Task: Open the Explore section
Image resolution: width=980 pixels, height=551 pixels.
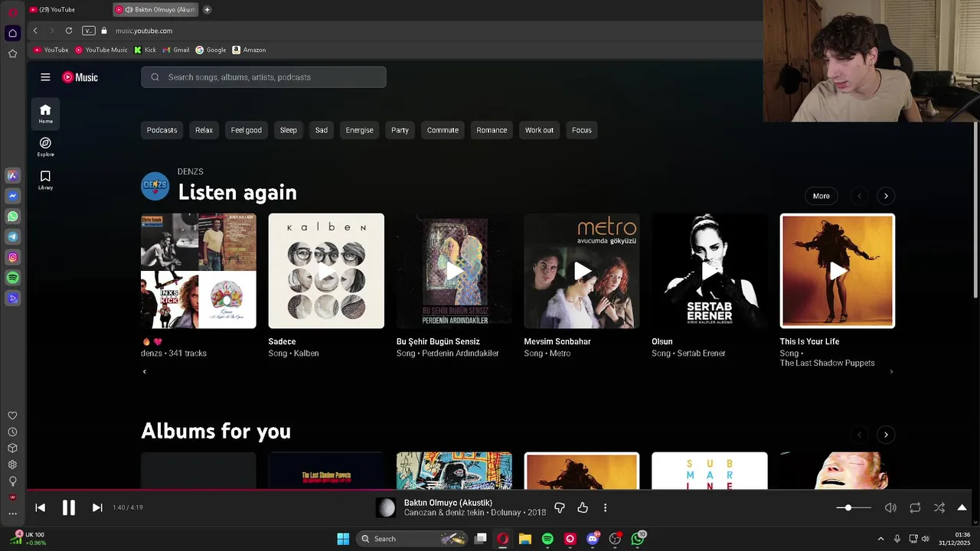Action: point(45,147)
